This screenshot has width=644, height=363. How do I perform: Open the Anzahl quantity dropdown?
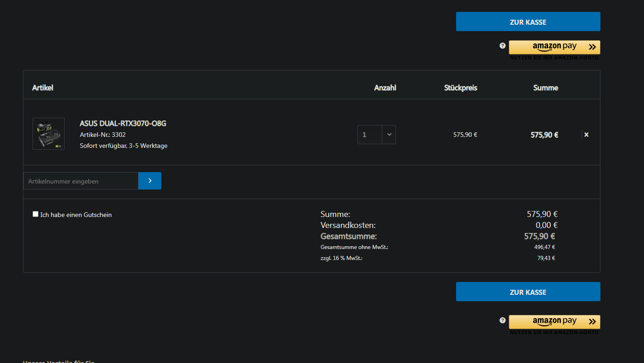click(x=377, y=135)
